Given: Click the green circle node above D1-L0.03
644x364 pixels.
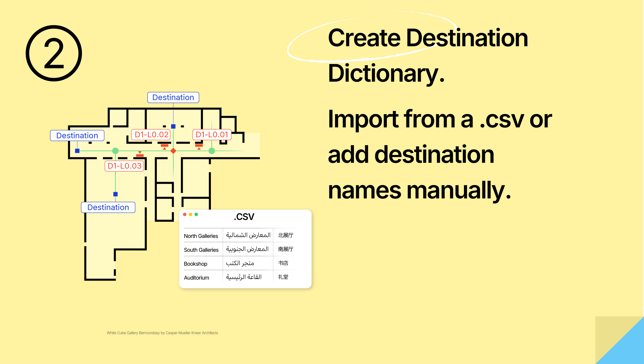Looking at the screenshot, I should click(x=115, y=151).
